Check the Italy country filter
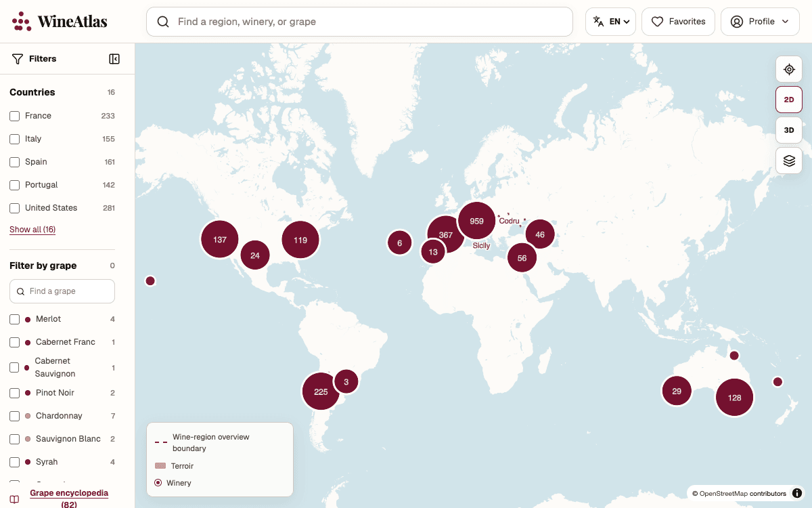This screenshot has width=812, height=508. pos(14,139)
